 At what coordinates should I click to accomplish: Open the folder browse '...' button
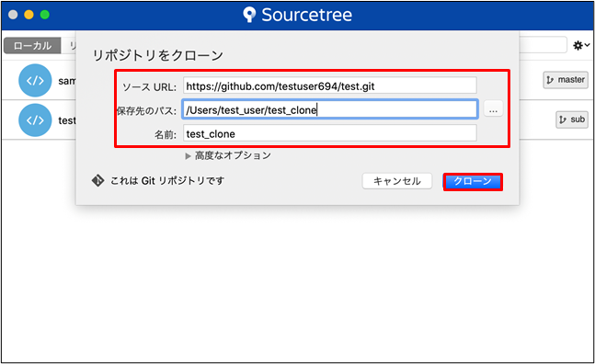pos(493,109)
